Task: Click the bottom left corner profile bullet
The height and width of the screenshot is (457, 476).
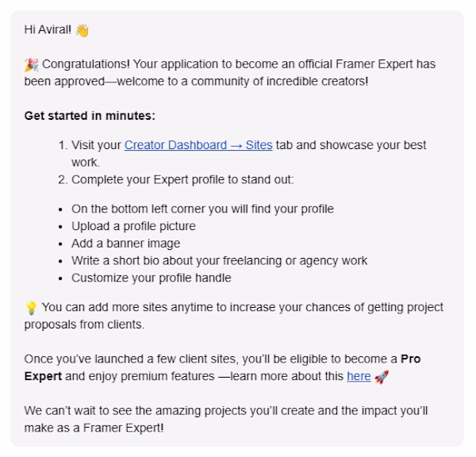Action: pos(202,209)
